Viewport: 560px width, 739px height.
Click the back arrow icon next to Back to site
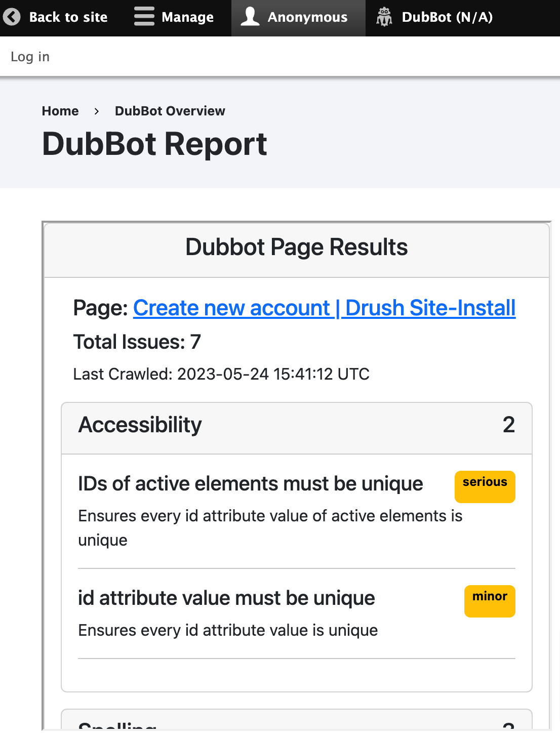coord(12,18)
